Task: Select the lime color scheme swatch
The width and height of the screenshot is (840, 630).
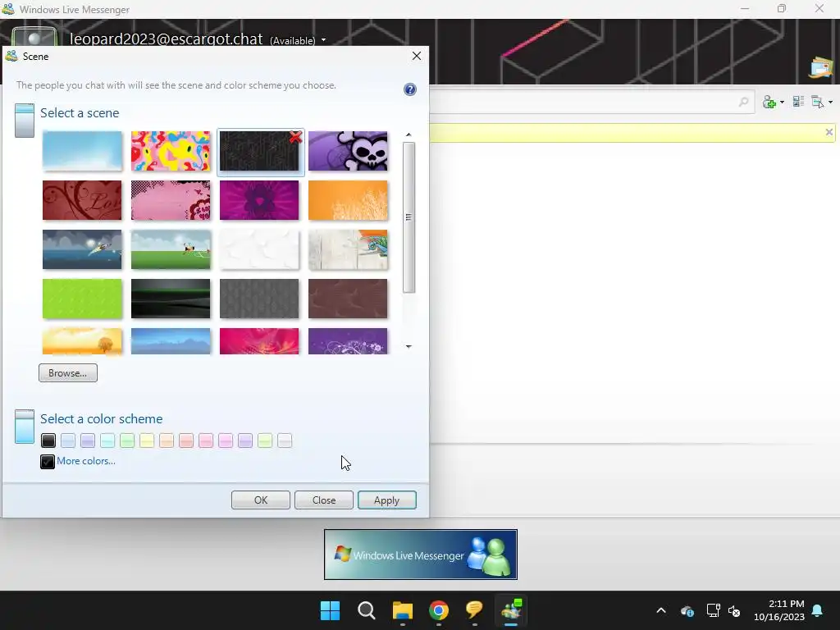Action: (x=265, y=441)
